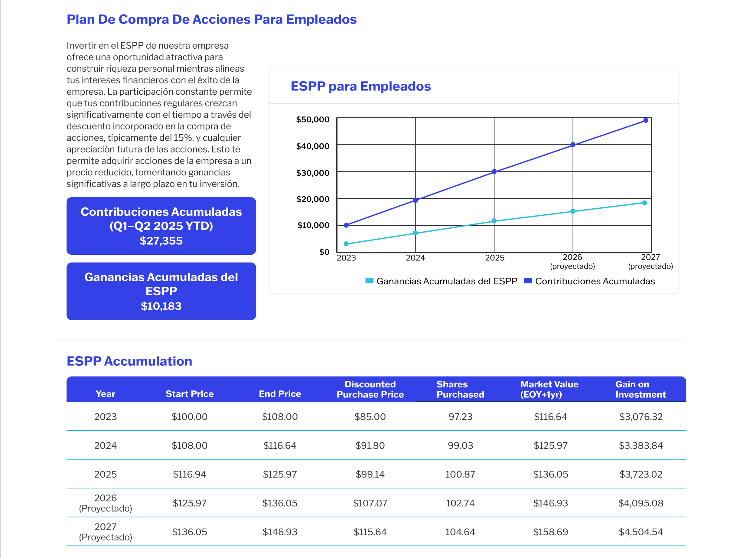Click the 2027 cyan gains data point

644,203
